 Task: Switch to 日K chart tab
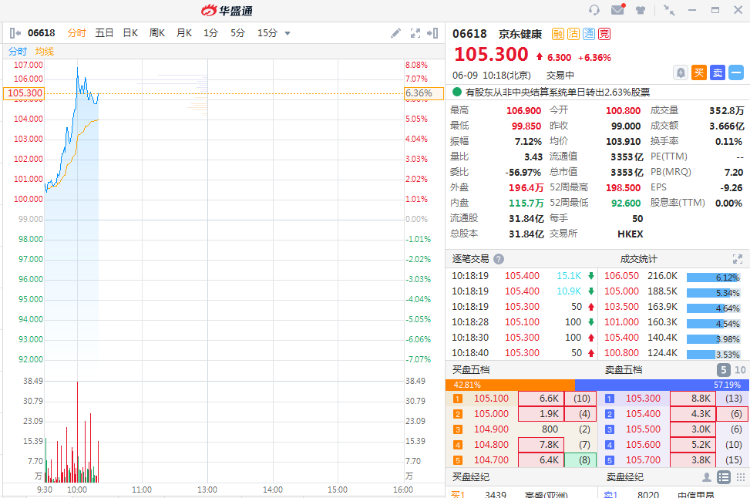[130, 33]
